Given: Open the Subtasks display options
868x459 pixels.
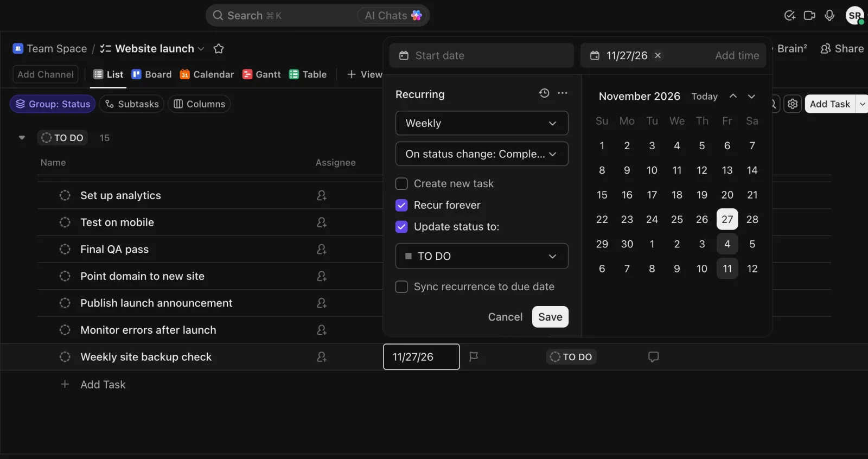Looking at the screenshot, I should (x=132, y=104).
